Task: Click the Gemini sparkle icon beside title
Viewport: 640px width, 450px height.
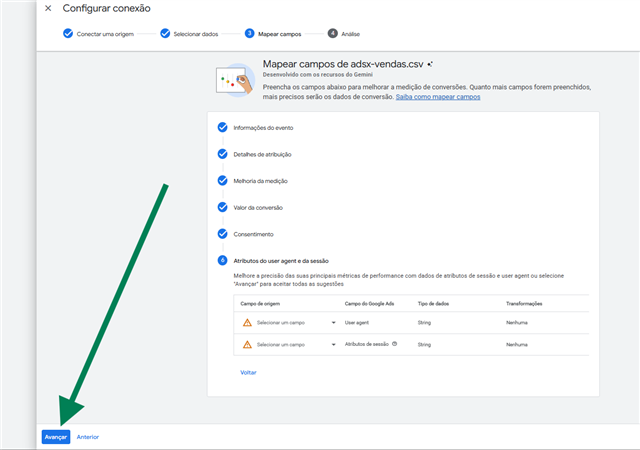Action: coord(430,64)
